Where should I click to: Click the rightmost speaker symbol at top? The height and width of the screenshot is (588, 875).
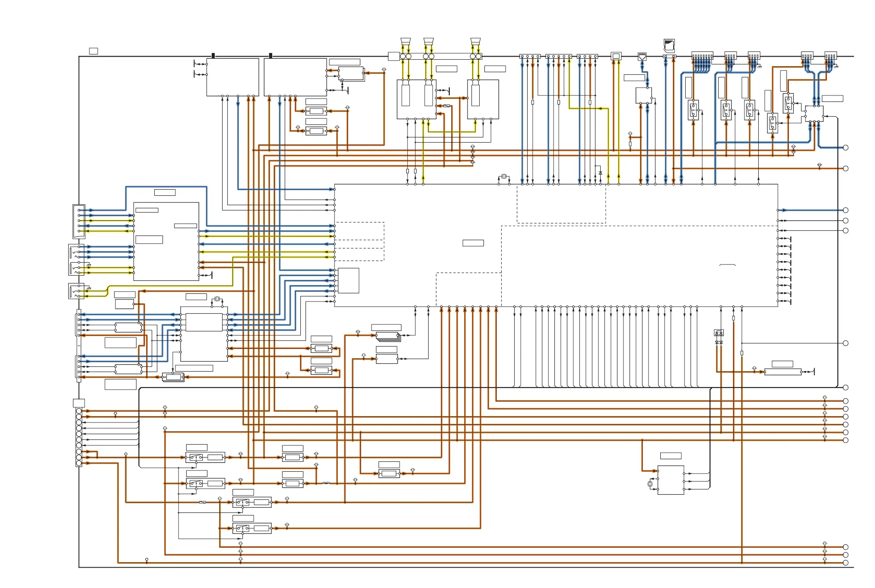tap(475, 41)
